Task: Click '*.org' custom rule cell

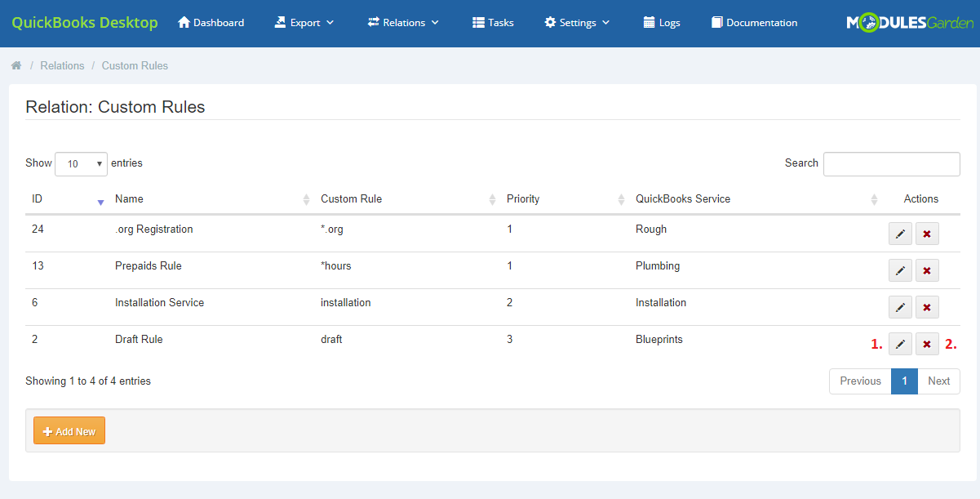Action: 332,229
